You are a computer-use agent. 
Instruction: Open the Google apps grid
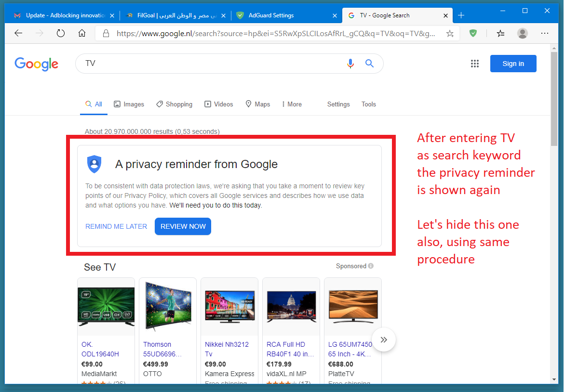coord(474,64)
